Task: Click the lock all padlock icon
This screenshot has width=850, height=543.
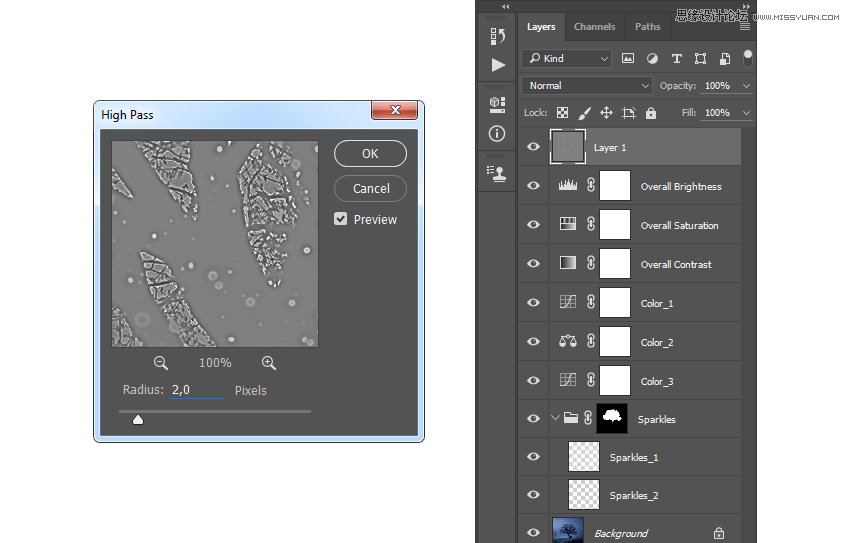Action: click(651, 113)
